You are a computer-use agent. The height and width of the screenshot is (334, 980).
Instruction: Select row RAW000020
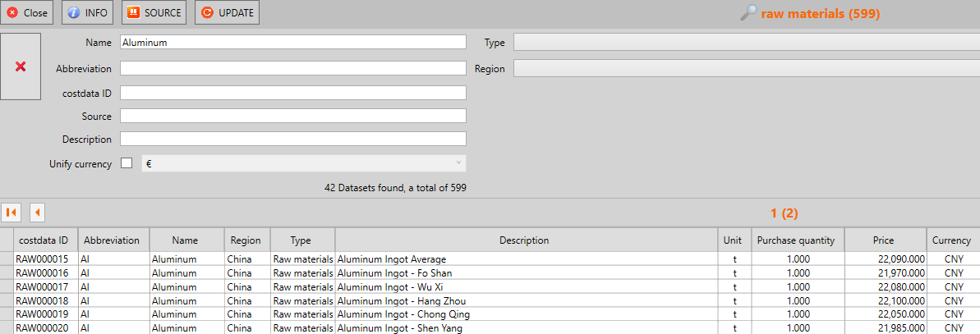coord(490,327)
